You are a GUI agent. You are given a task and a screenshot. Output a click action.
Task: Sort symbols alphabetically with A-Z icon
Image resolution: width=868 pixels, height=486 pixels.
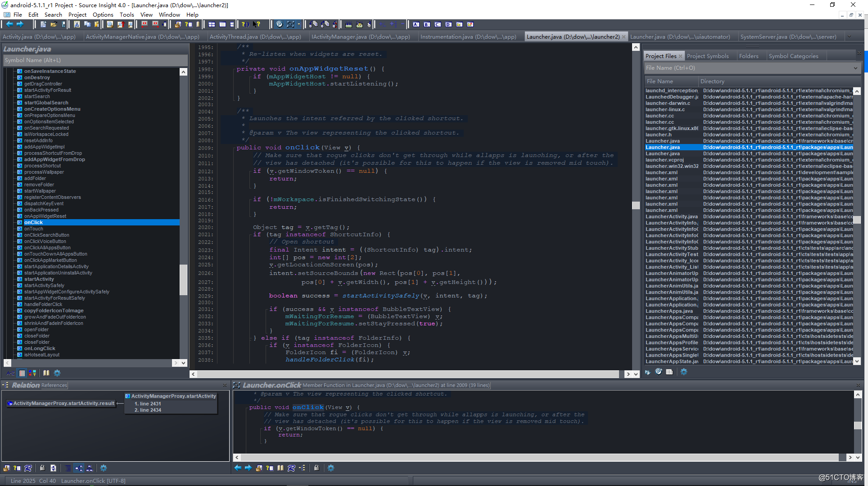coord(10,373)
